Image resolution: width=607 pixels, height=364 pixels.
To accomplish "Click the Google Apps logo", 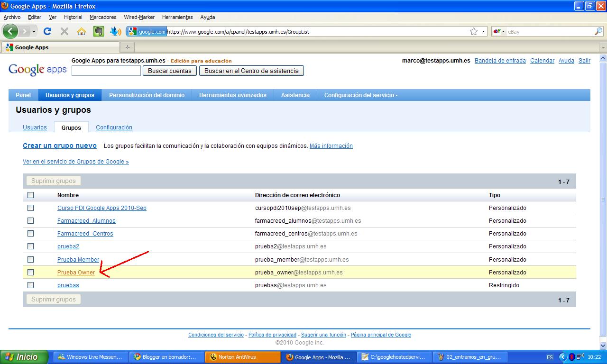I will pos(37,70).
